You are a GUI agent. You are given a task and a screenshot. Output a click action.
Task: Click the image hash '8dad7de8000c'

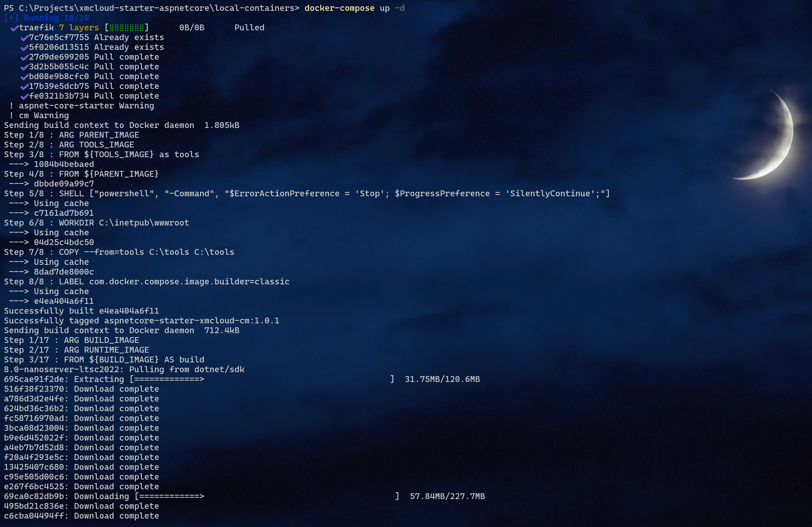click(x=64, y=272)
